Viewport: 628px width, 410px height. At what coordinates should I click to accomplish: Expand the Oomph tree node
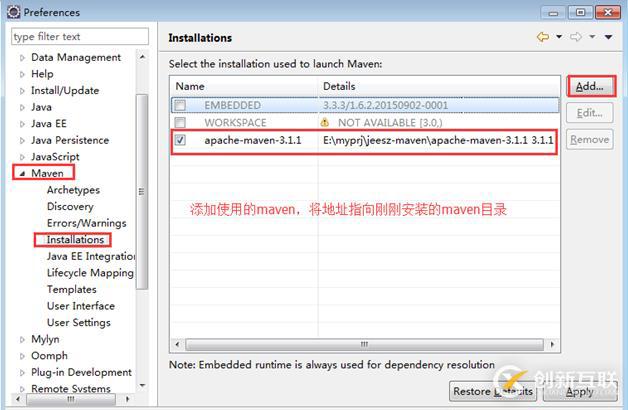[22, 356]
